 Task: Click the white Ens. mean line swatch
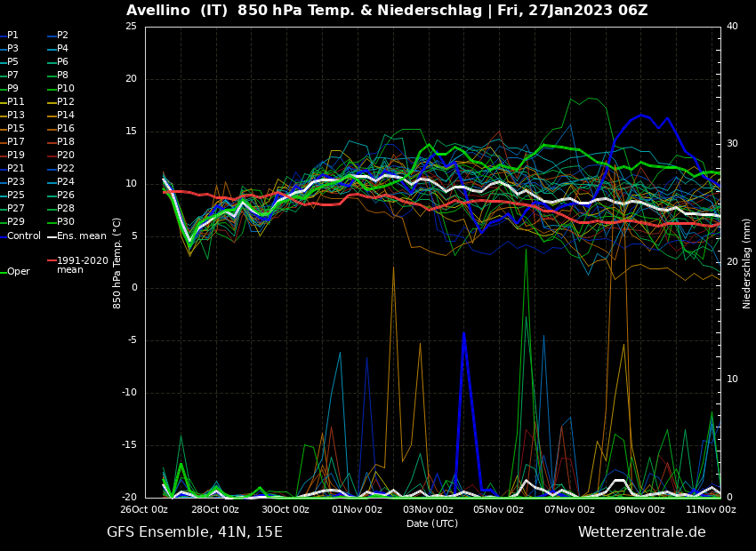51,236
